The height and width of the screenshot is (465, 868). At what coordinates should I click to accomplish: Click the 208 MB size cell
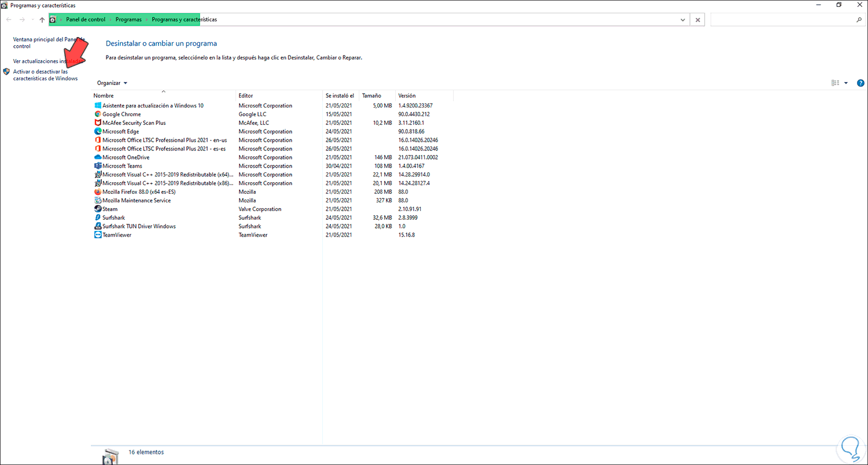pos(384,192)
